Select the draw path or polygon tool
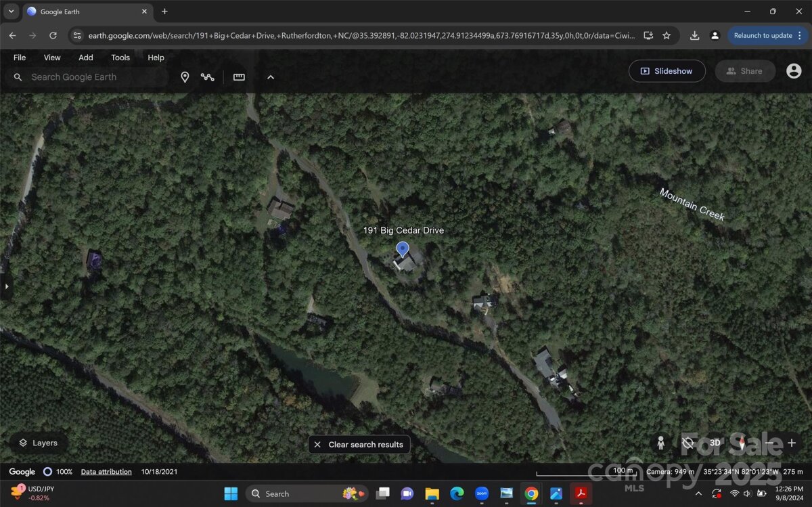The image size is (812, 507). tap(208, 77)
